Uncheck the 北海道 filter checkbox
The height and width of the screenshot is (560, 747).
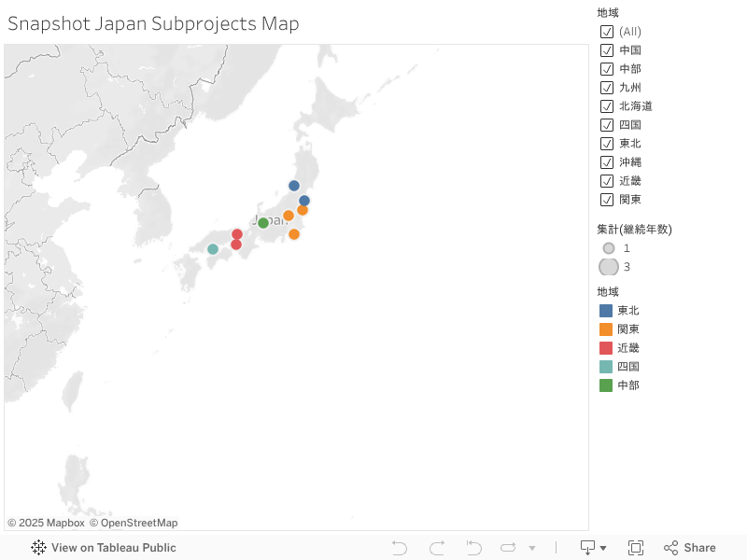(606, 106)
